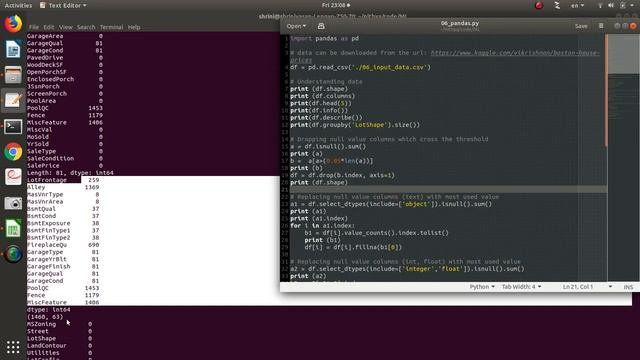Open LibreOffice Writer from the dock

click(13, 49)
